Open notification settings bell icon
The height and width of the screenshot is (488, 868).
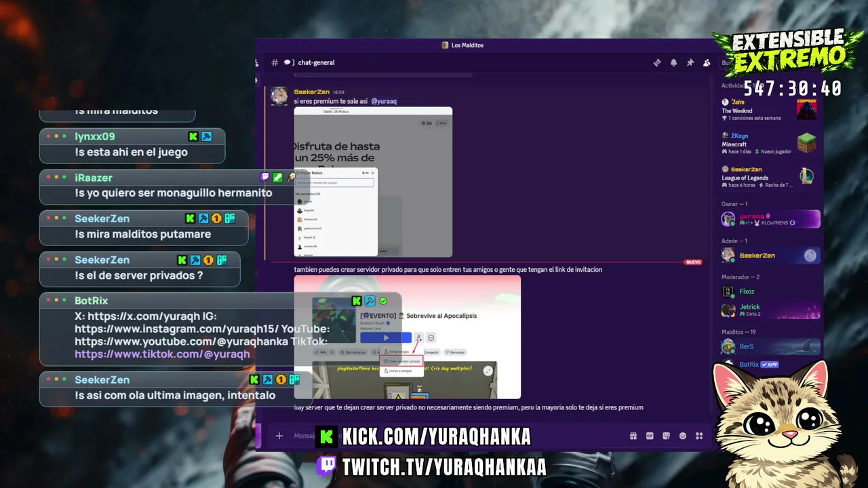[673, 62]
